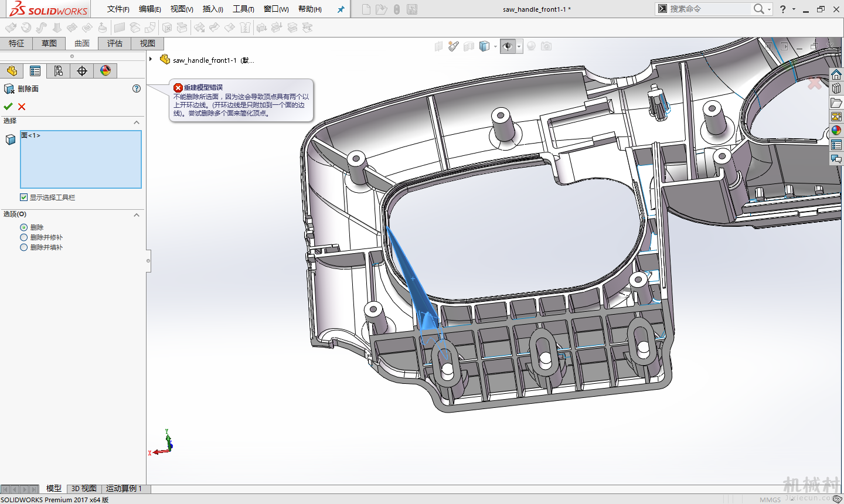Toggle the 显示选择工具栏 checkbox

click(x=24, y=197)
